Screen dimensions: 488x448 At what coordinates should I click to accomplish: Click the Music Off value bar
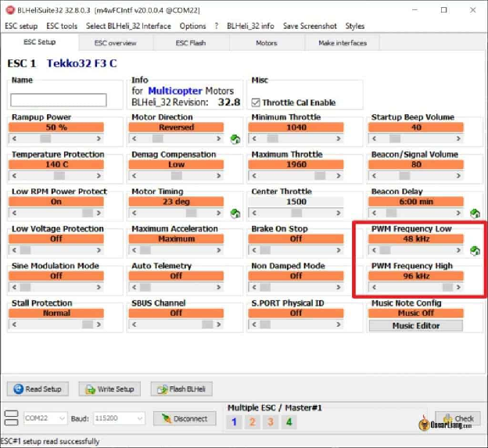pos(416,313)
